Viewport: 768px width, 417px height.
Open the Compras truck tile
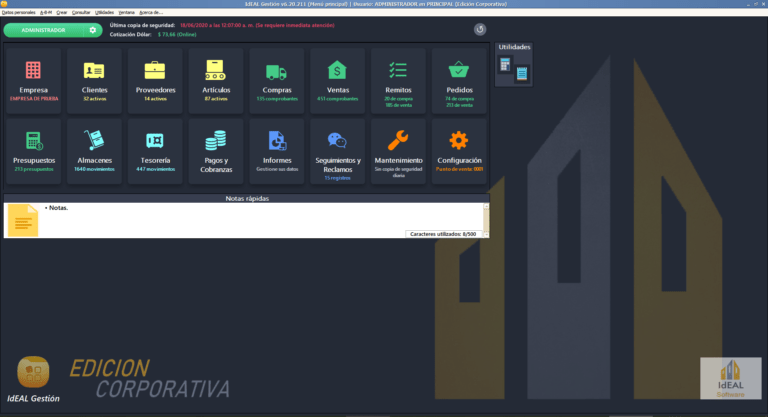point(277,80)
